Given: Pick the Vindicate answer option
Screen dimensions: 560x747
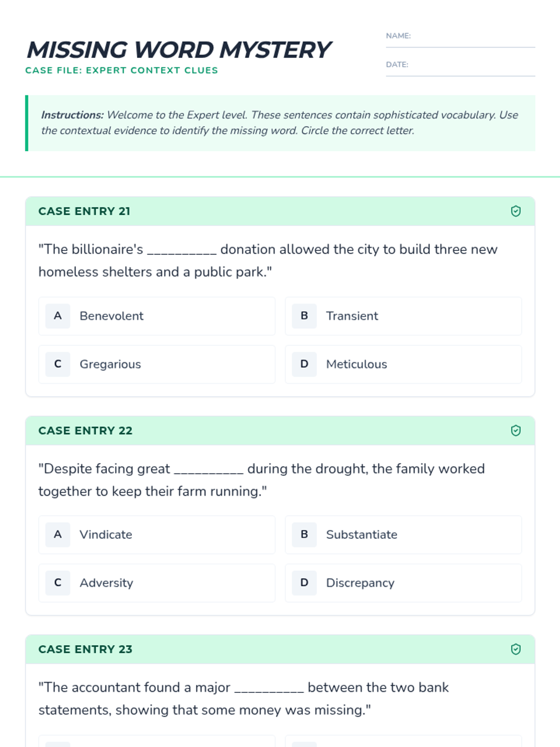Looking at the screenshot, I should pyautogui.click(x=157, y=535).
